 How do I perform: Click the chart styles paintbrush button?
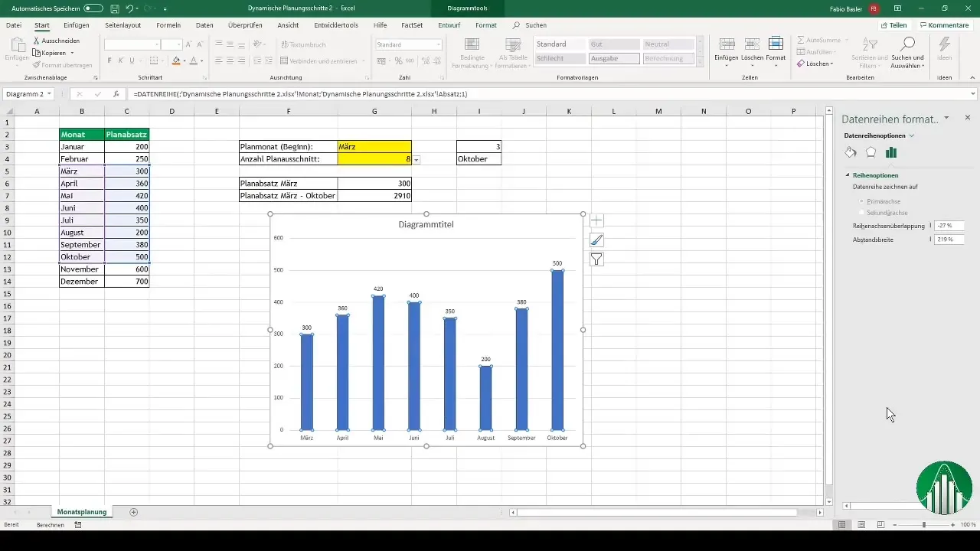coord(597,240)
